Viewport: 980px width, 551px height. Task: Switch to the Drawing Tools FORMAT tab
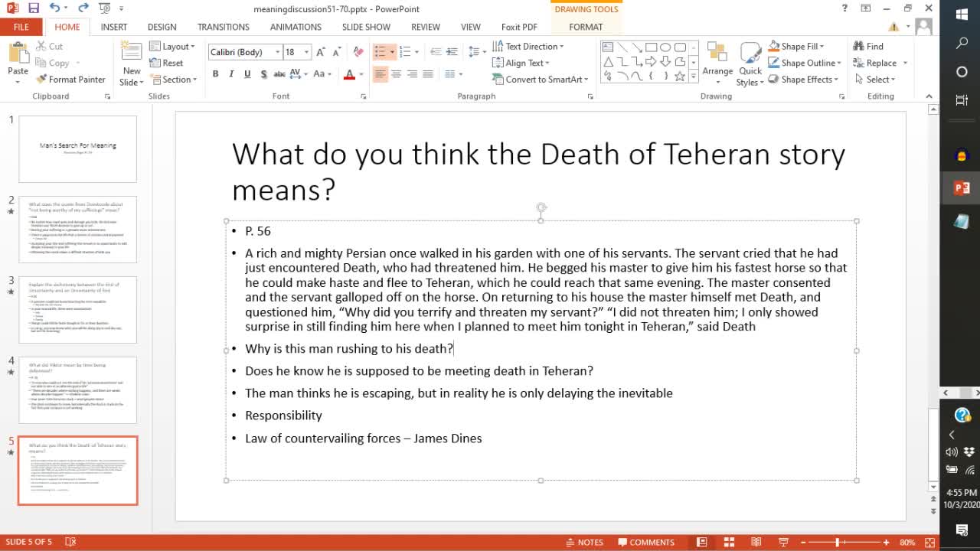pyautogui.click(x=586, y=27)
